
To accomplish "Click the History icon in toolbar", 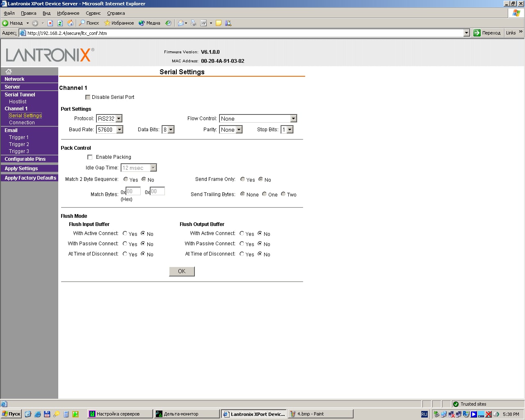I will pos(168,23).
